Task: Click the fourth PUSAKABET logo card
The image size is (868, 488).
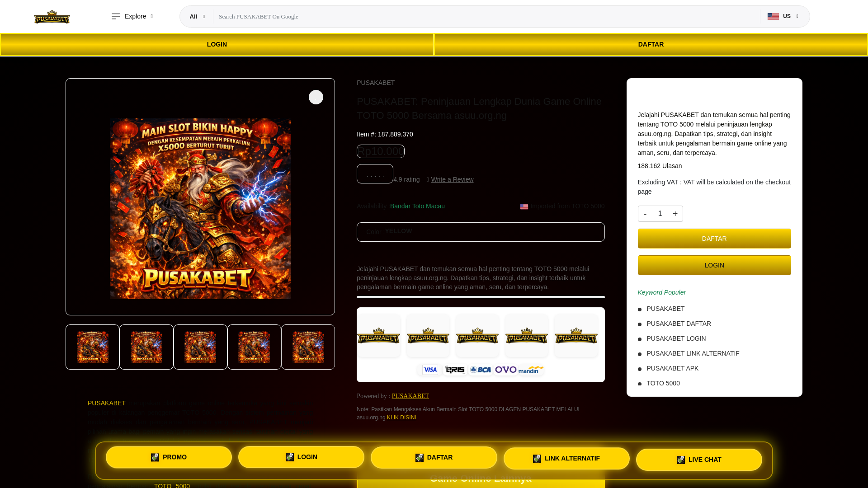Action: tap(527, 336)
